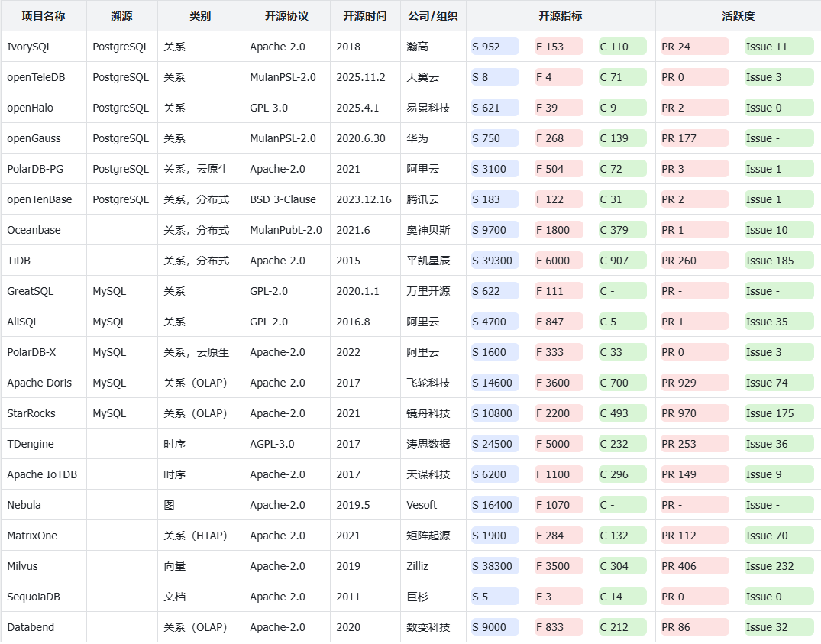Select the PolarDB-X project name cell
821x644 pixels.
(x=44, y=352)
